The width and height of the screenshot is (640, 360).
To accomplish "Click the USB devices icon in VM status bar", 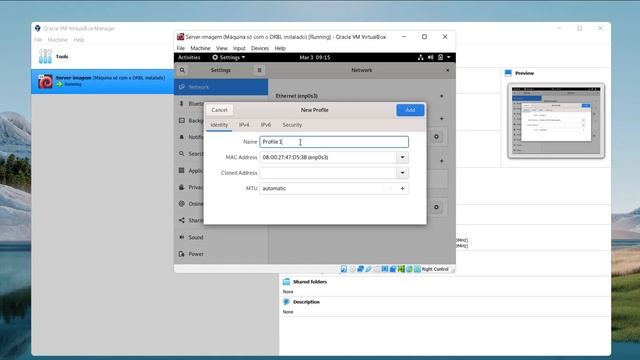I will click(369, 269).
